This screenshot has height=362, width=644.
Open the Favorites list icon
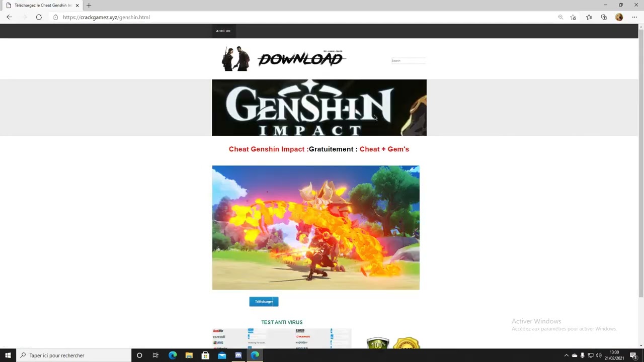(589, 17)
